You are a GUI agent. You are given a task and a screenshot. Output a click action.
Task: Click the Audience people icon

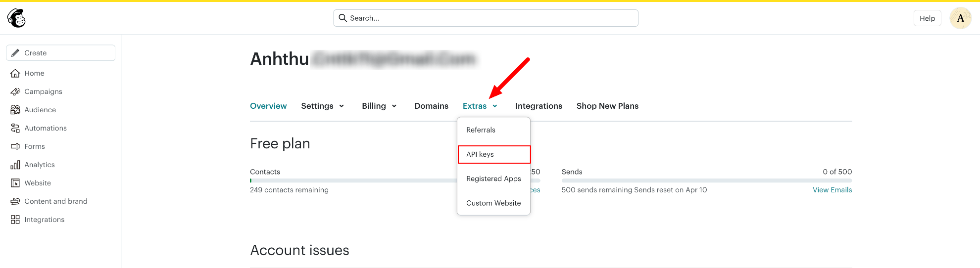click(x=15, y=110)
